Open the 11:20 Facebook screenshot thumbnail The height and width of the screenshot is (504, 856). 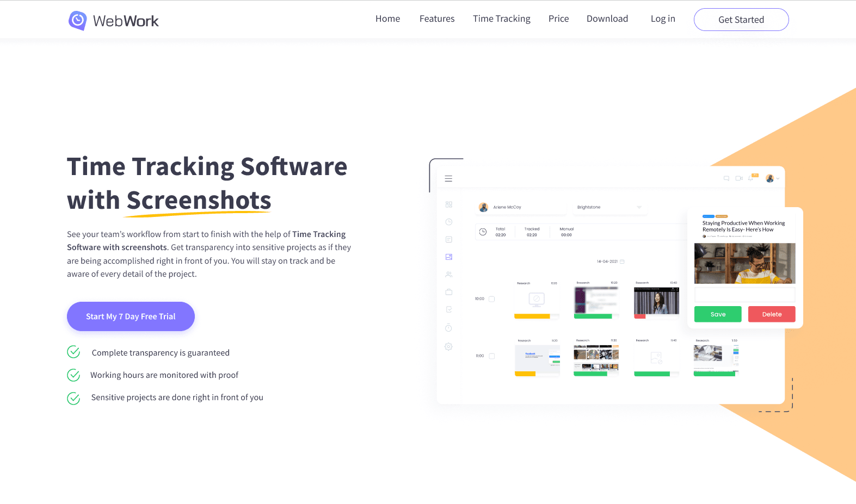tap(537, 358)
